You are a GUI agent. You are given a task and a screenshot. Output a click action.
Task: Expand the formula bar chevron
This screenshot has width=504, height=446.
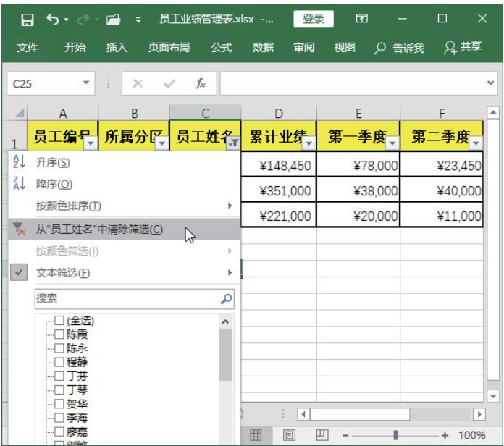(490, 83)
